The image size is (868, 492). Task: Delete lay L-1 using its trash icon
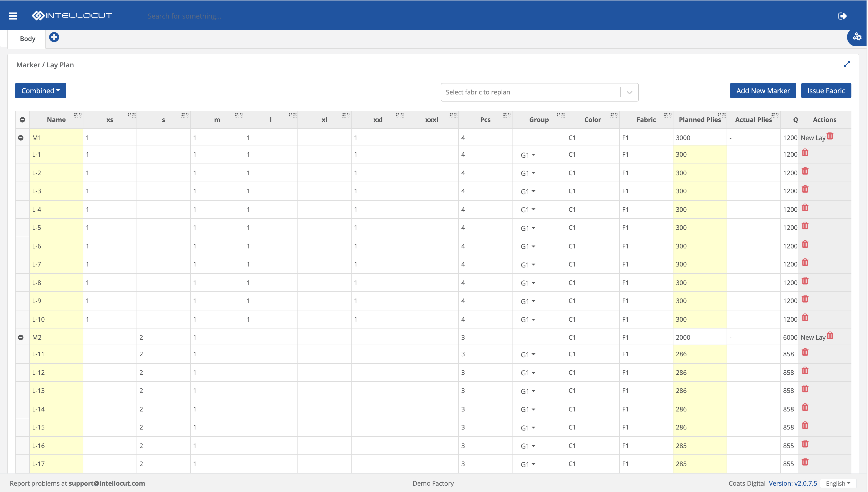tap(805, 152)
